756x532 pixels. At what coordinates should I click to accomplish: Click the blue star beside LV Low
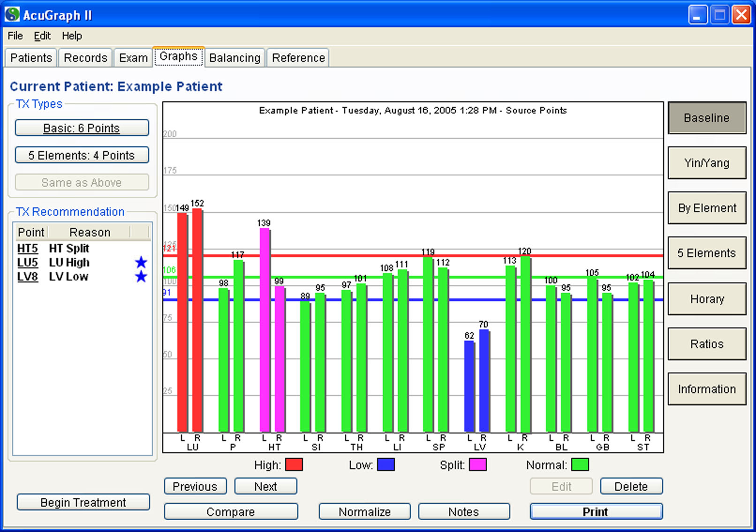coord(141,277)
